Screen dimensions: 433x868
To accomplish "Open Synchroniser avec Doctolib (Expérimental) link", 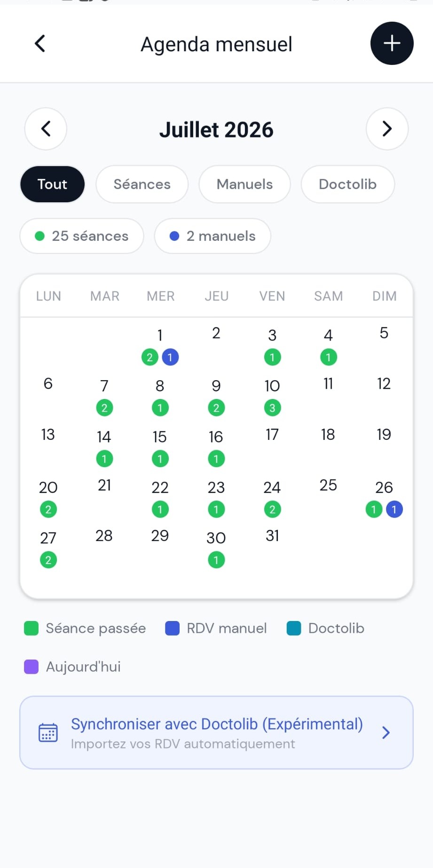I will [217, 724].
